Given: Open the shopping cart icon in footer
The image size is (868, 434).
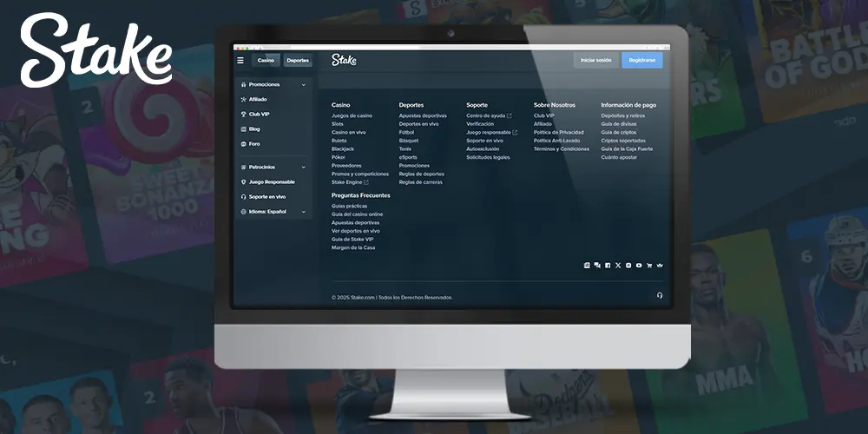Looking at the screenshot, I should click(x=649, y=265).
